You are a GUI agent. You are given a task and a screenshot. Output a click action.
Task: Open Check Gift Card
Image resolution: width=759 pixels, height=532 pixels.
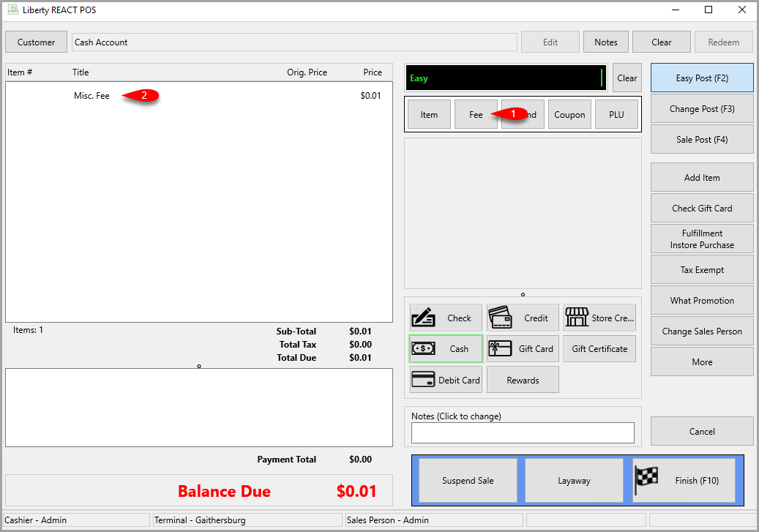point(702,208)
